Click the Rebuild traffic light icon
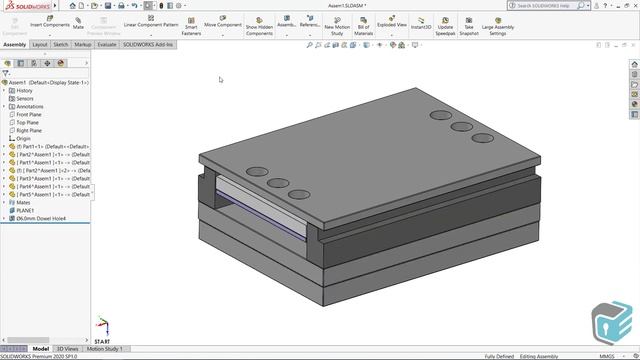Image resolution: width=640 pixels, height=360 pixels. point(161,6)
